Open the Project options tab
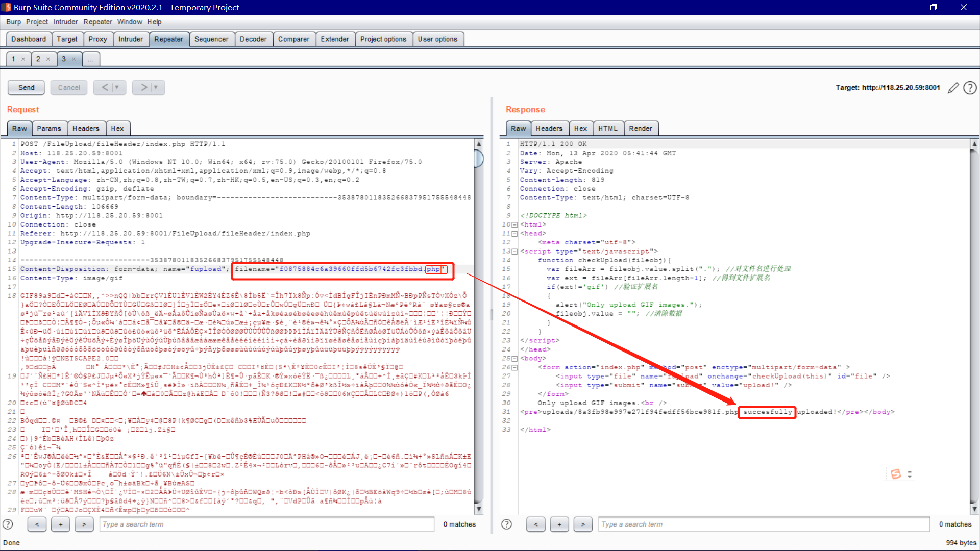The width and height of the screenshot is (980, 551). [x=383, y=39]
